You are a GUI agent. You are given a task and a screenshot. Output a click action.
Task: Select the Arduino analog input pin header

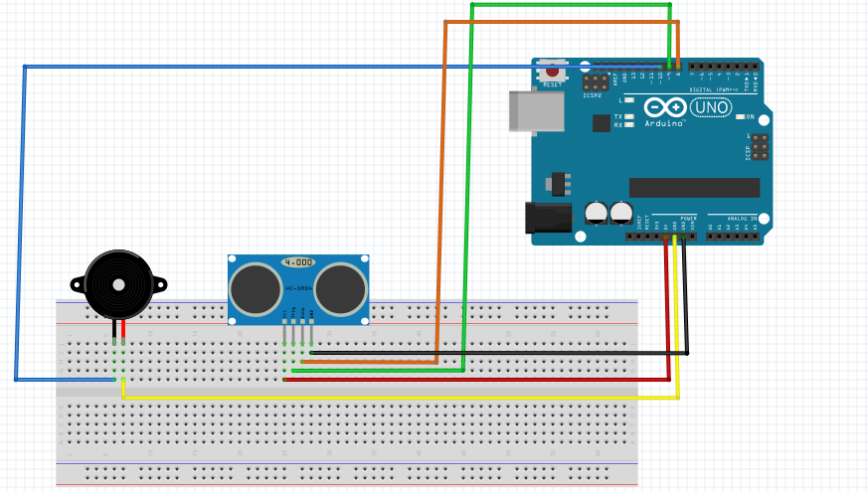(733, 237)
